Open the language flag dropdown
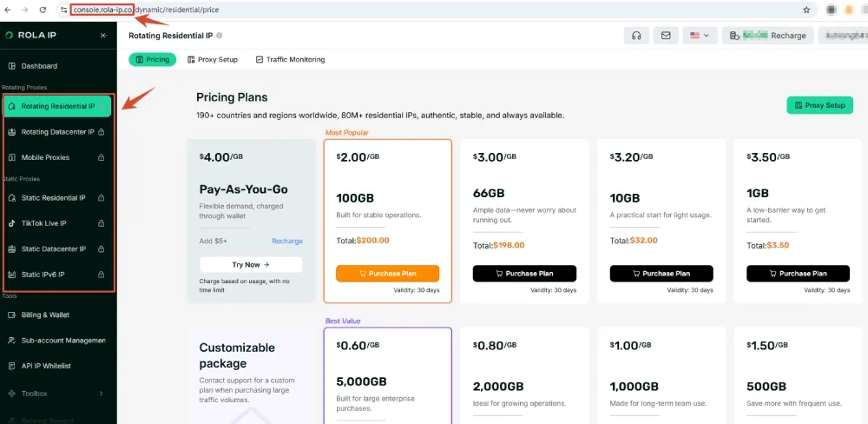Screen dimensions: 868x424 pyautogui.click(x=700, y=36)
